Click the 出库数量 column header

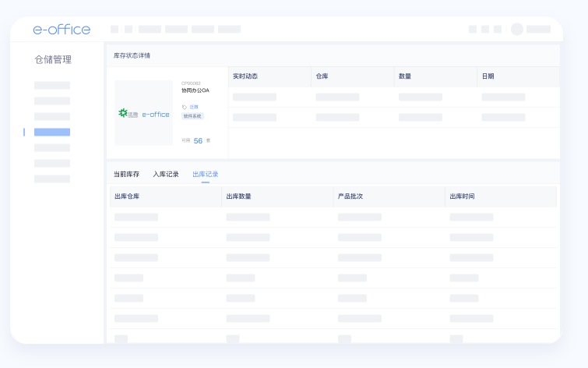coord(238,196)
